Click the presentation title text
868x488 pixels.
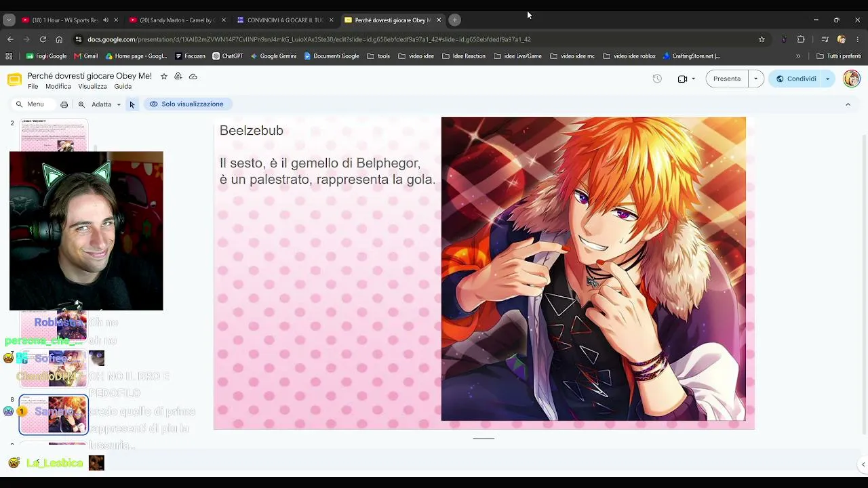[90, 76]
